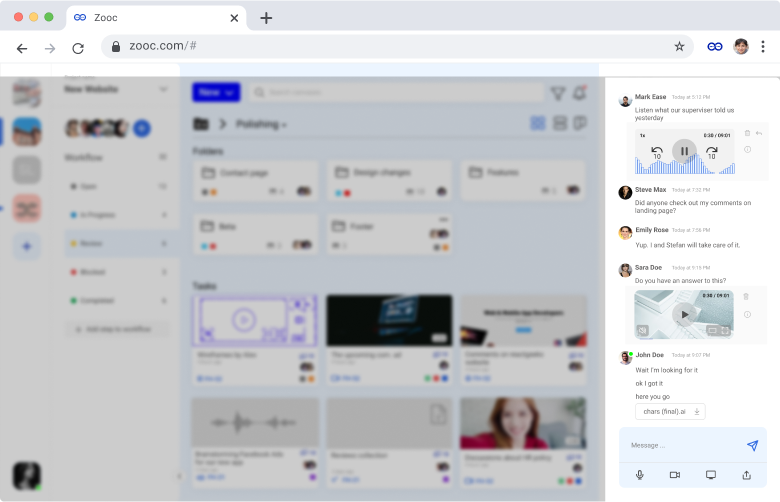The height and width of the screenshot is (502, 780).
Task: Send the chat message arrow icon
Action: point(752,445)
